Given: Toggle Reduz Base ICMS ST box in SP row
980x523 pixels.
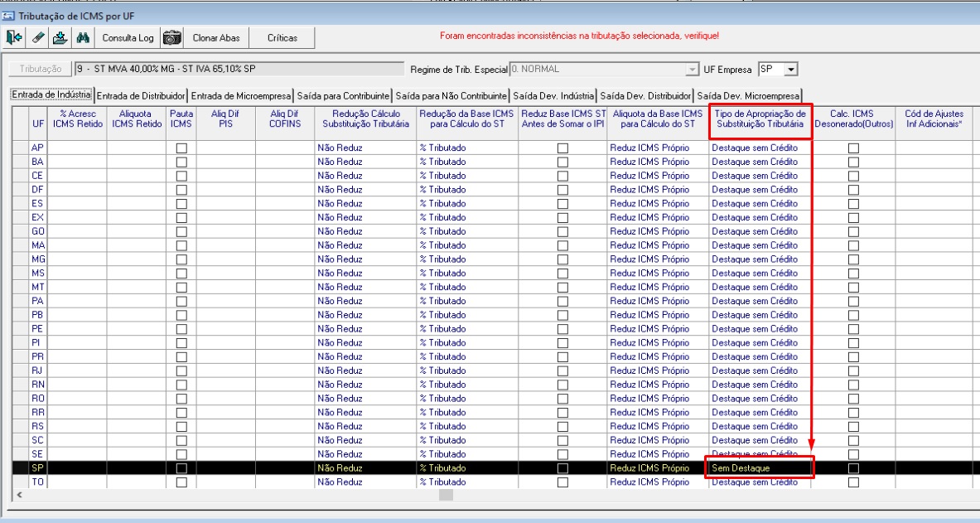Looking at the screenshot, I should click(x=562, y=468).
